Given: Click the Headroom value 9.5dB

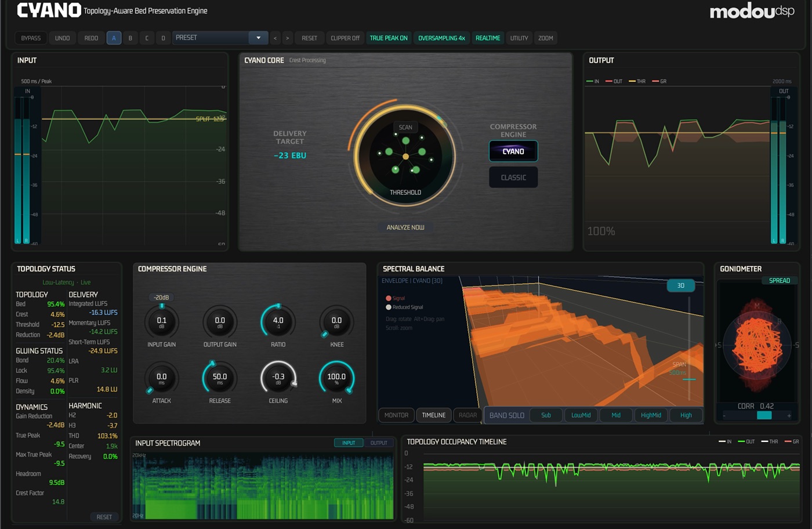Looking at the screenshot, I should [x=57, y=483].
